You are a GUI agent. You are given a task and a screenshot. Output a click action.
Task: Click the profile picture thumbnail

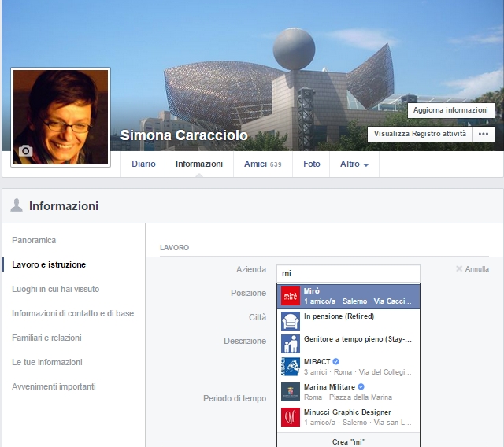pos(61,117)
